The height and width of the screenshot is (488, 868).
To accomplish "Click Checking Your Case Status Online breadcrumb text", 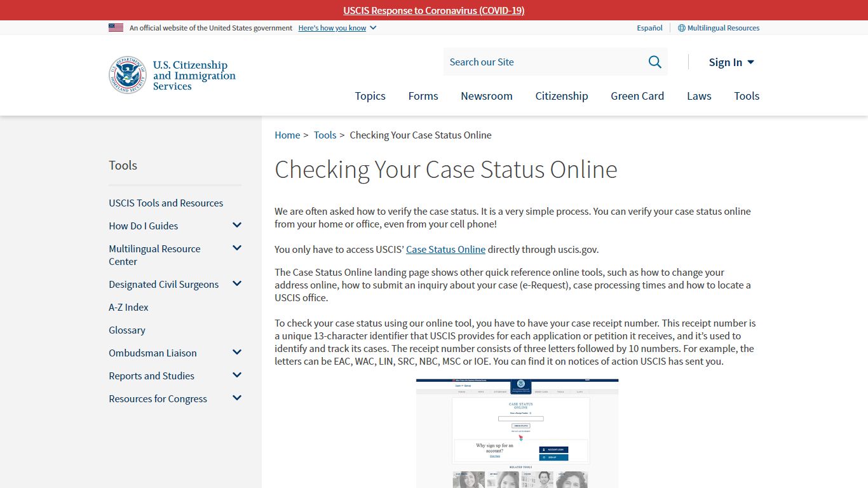I will (x=421, y=135).
